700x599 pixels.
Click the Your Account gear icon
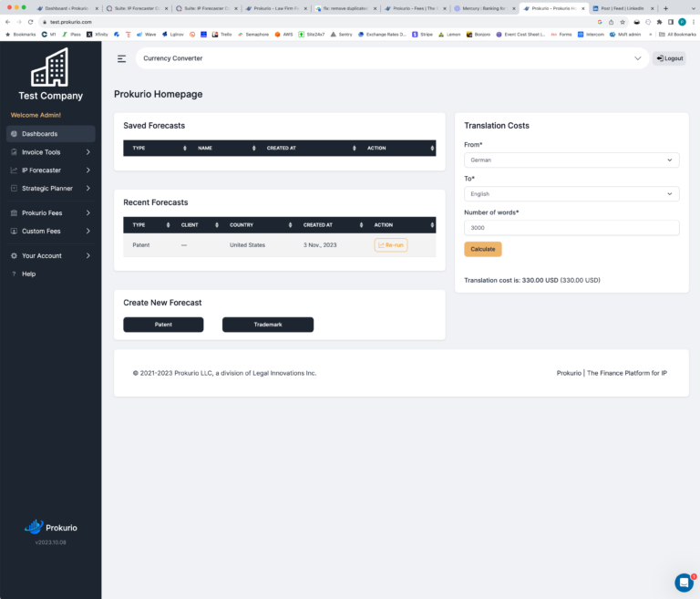14,255
